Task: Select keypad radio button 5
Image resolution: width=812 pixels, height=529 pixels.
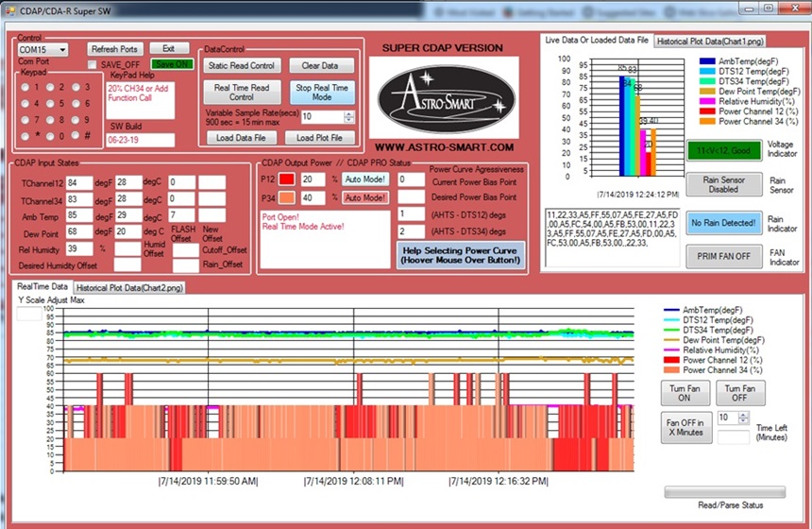Action: point(50,104)
